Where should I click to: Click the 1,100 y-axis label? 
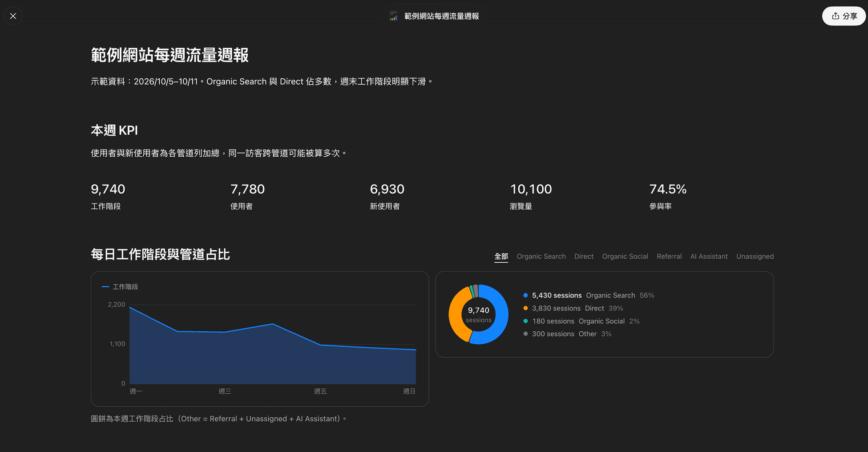coord(117,344)
